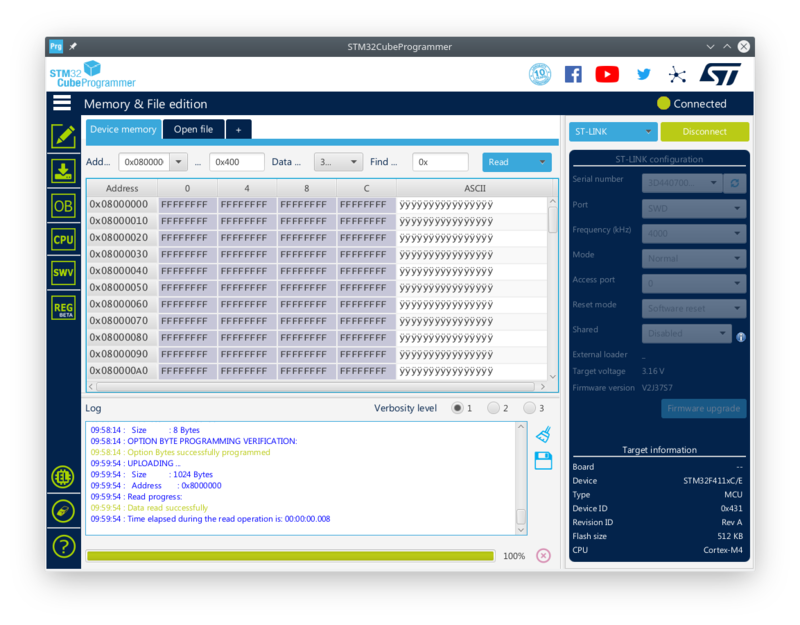800x625 pixels.
Task: Clear log with the broom icon
Action: (543, 434)
